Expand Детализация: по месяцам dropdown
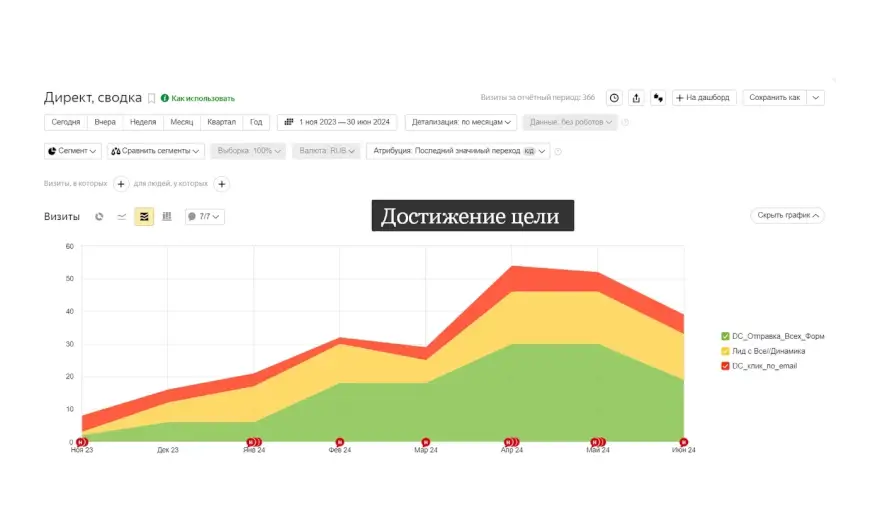The height and width of the screenshot is (532, 880). coord(461,122)
